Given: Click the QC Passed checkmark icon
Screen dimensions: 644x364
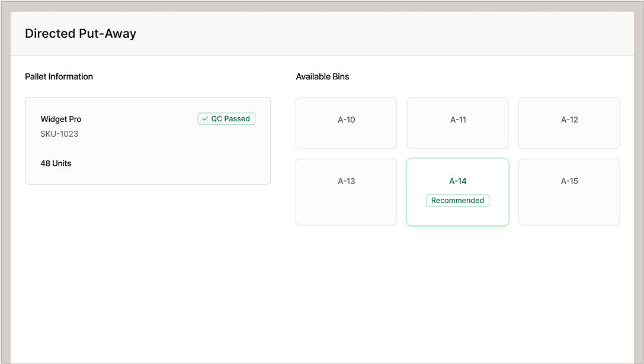Looking at the screenshot, I should [205, 119].
